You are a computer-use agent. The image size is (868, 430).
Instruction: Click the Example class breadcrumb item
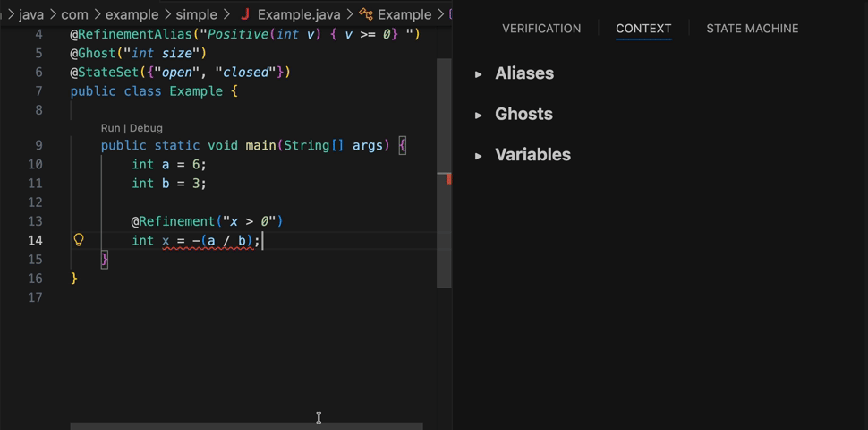click(404, 13)
